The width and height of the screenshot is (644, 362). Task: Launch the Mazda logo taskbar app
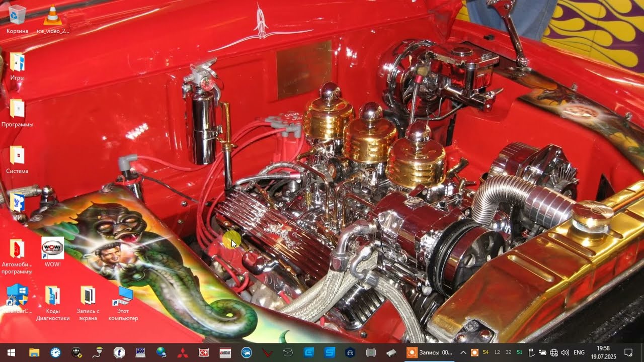[288, 352]
